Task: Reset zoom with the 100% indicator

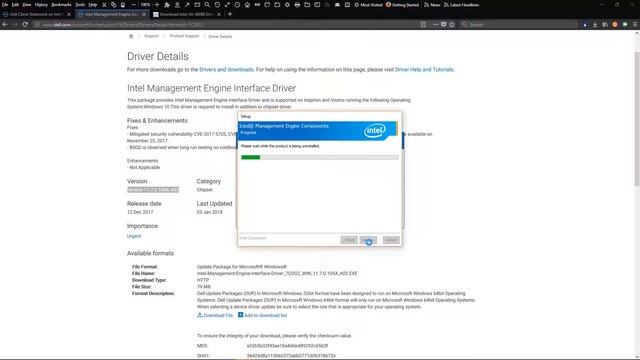Action: point(145,5)
